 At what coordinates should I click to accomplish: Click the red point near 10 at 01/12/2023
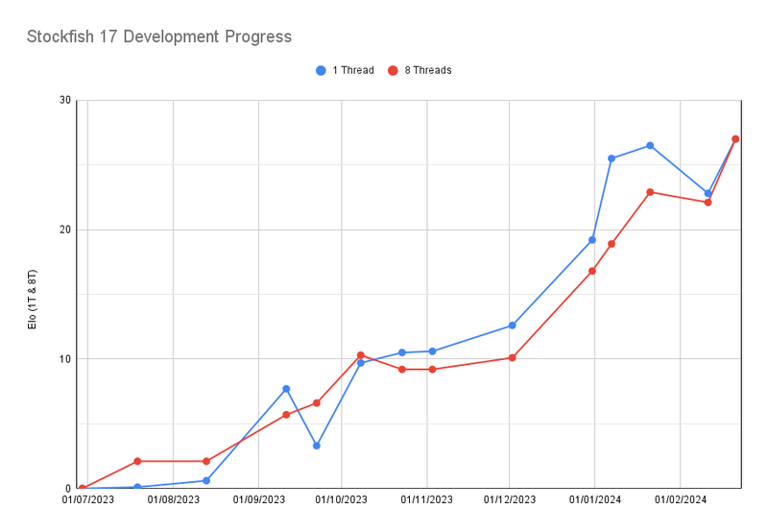pos(513,358)
